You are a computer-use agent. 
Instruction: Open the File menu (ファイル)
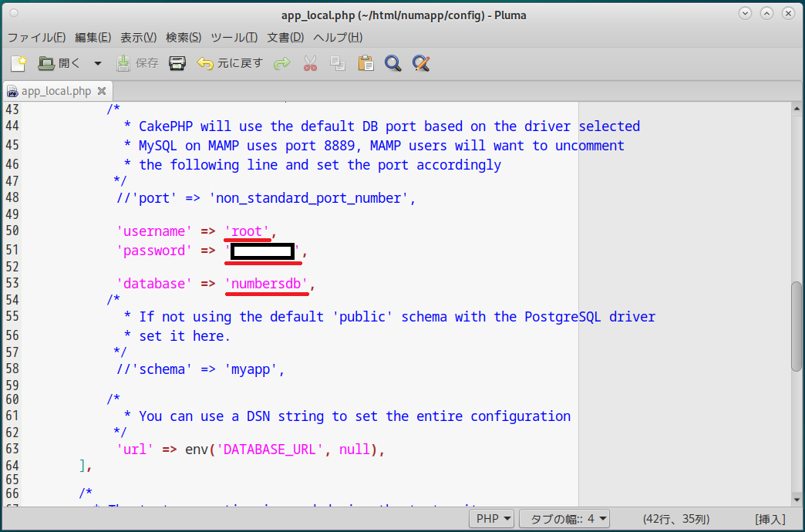[36, 37]
